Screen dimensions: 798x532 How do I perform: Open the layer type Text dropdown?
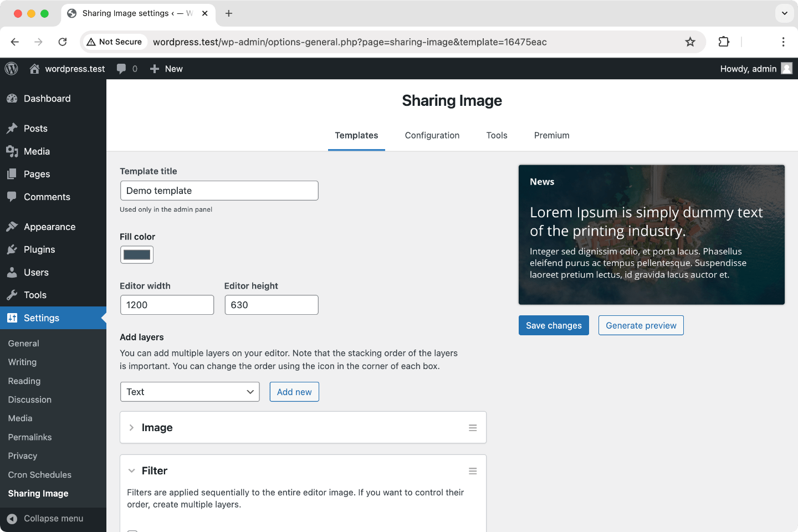click(190, 392)
